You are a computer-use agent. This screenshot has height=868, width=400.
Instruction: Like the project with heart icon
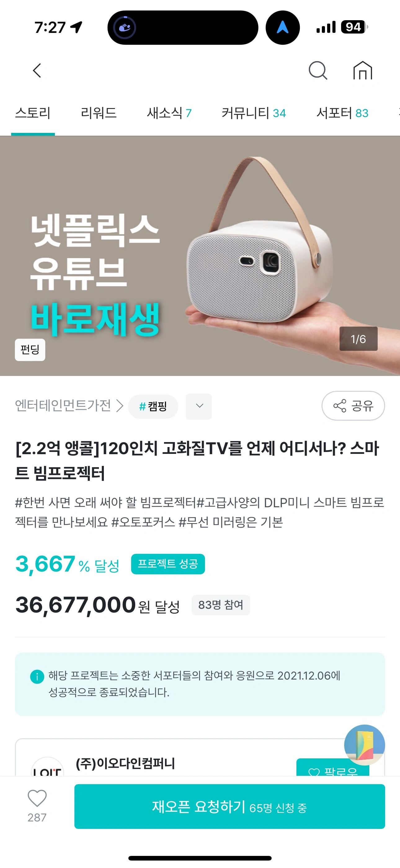click(x=37, y=798)
